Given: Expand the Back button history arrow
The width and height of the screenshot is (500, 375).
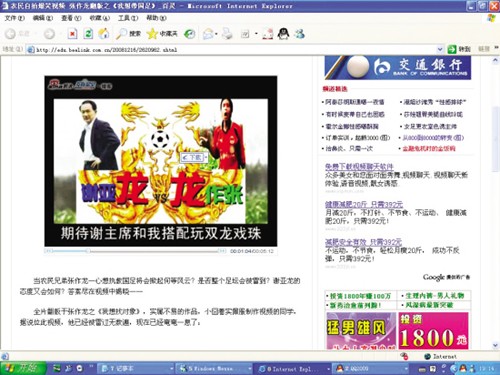Looking at the screenshot, I should tap(36, 34).
